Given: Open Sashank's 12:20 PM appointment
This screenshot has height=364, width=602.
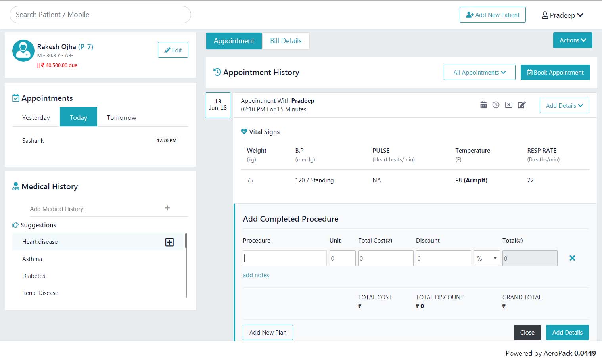Looking at the screenshot, I should pyautogui.click(x=100, y=140).
